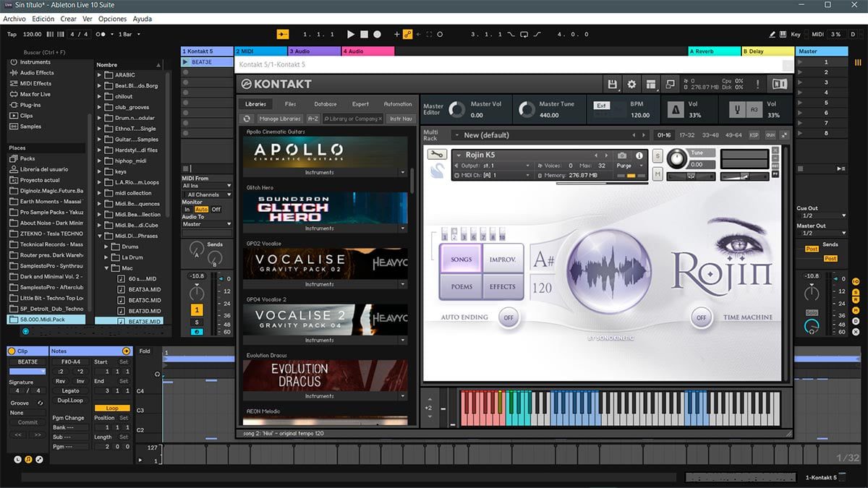Toggle Ableton automation arm icon
The width and height of the screenshot is (868, 488).
click(408, 34)
